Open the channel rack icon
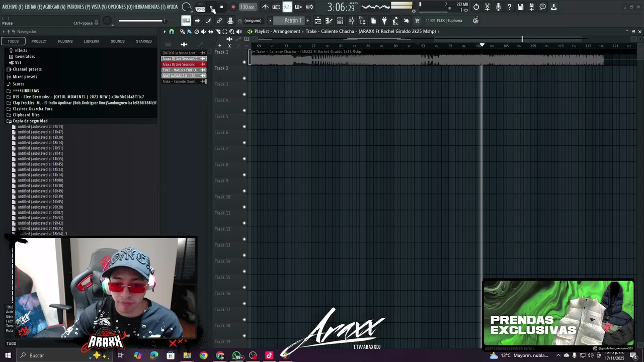 [x=340, y=21]
